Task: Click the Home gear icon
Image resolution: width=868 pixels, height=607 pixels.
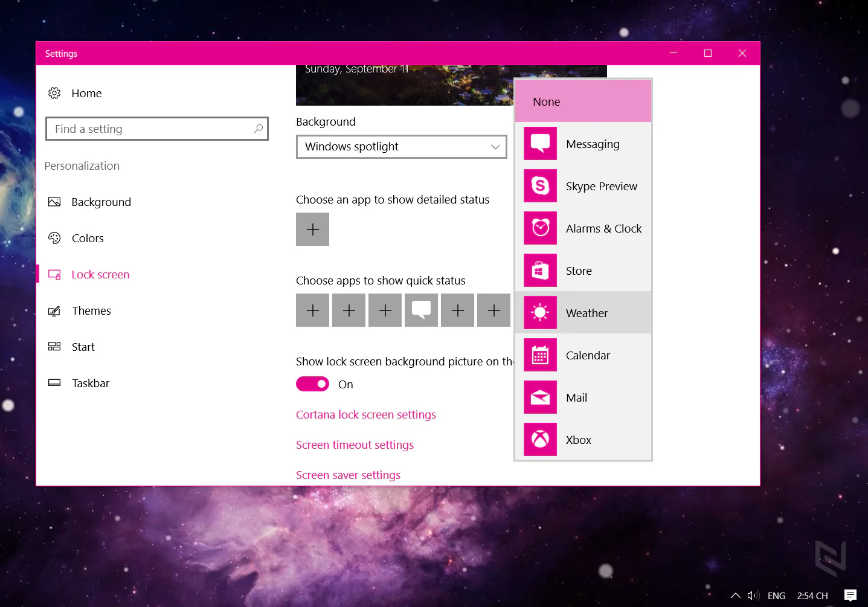Action: click(54, 93)
